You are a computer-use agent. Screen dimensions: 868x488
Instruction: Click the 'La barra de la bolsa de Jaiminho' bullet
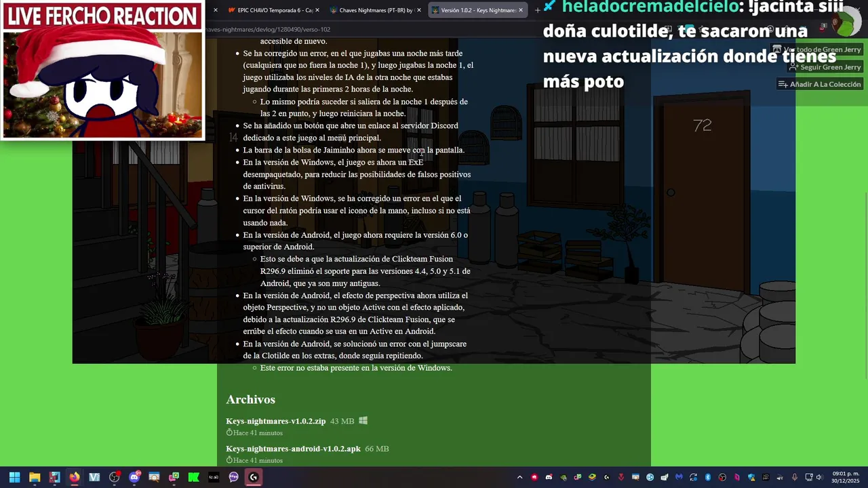pyautogui.click(x=354, y=150)
